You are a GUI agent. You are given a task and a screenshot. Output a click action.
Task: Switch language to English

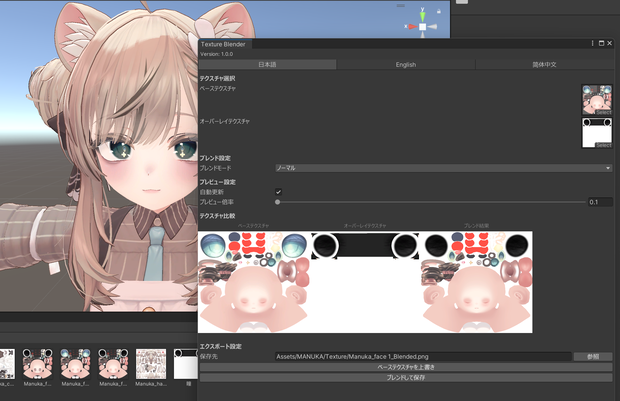[406, 64]
